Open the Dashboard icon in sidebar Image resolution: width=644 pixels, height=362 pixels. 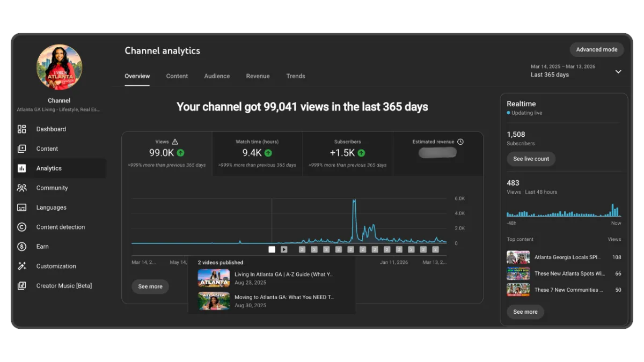point(21,129)
